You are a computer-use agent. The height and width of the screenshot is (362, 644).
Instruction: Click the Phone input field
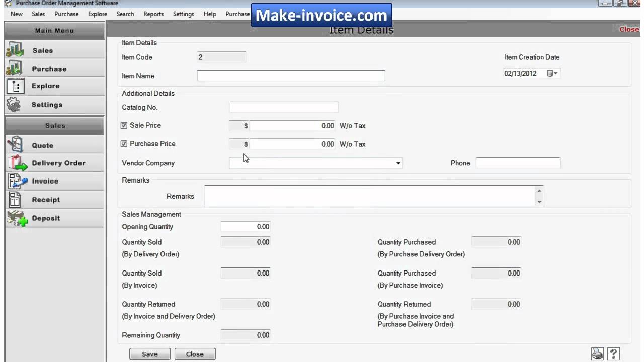[518, 163]
